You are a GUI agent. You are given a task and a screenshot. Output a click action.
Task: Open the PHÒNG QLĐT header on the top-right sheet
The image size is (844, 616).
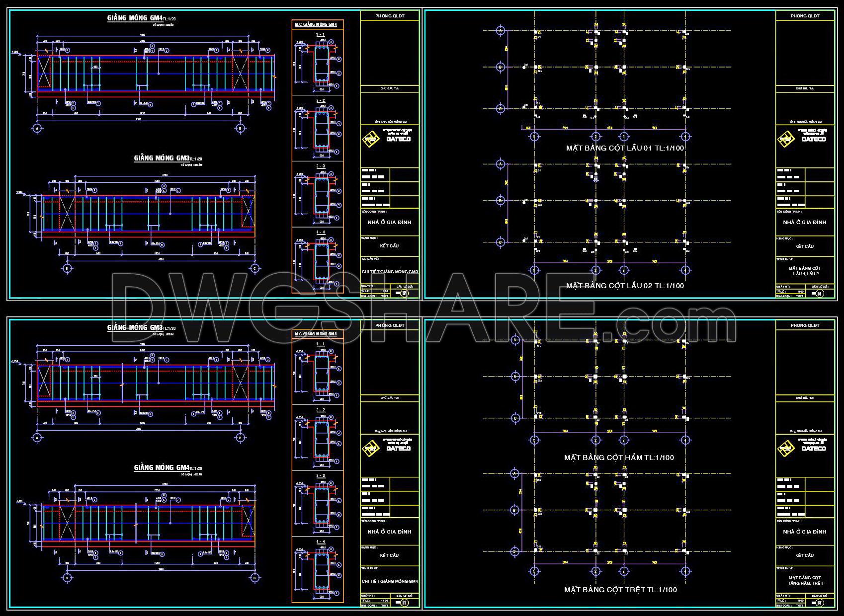805,15
